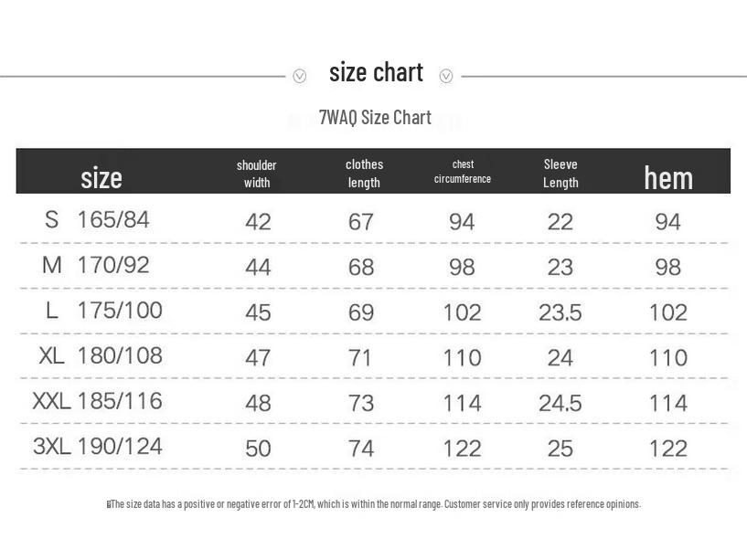The height and width of the screenshot is (560, 747).
Task: Click the 'chest circumference' column header
Action: point(463,172)
